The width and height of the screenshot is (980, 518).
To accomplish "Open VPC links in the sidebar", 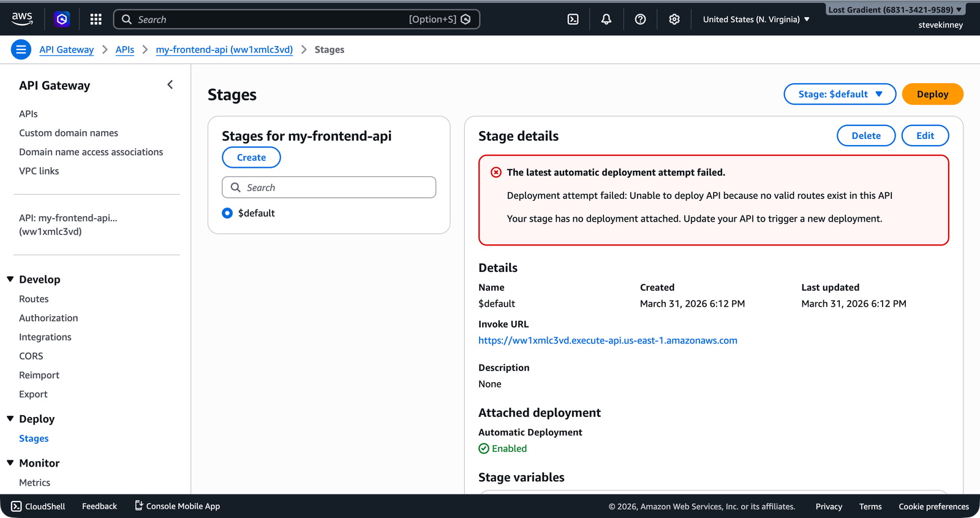I will tap(39, 171).
